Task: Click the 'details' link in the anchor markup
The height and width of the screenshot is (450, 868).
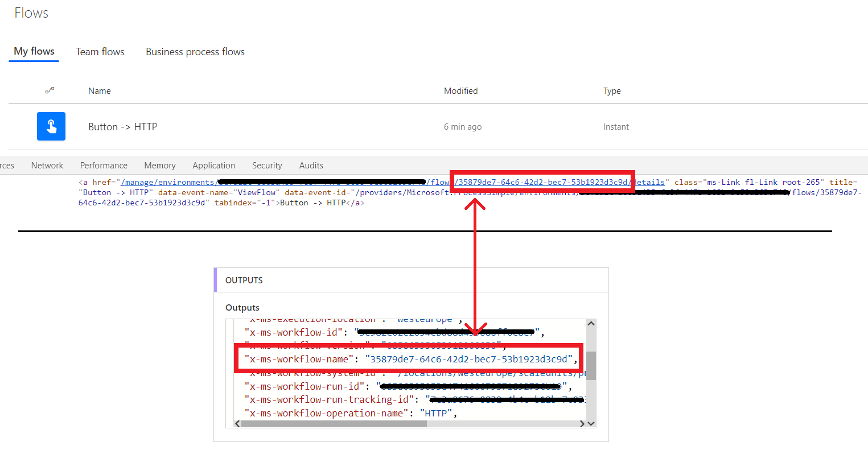Action: (650, 181)
